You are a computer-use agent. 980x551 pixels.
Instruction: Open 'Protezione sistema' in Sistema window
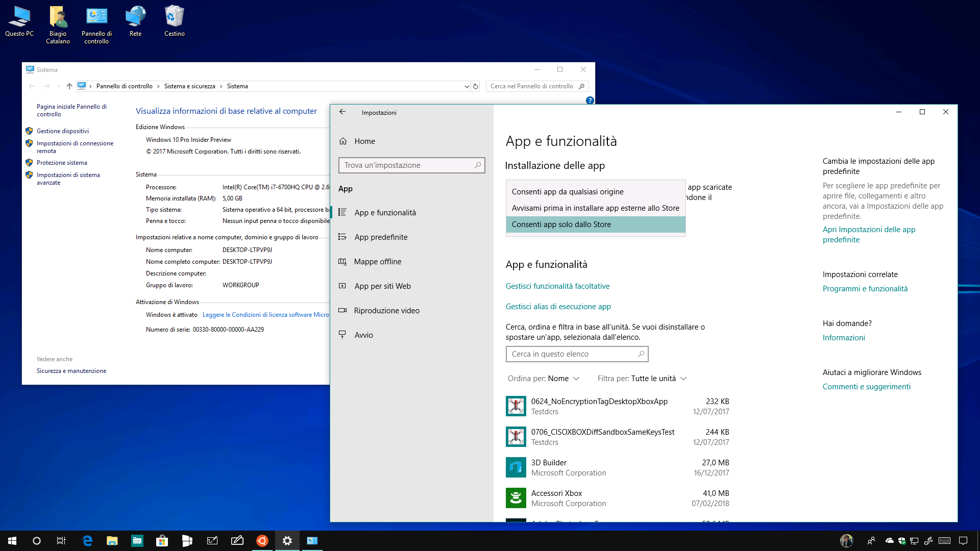[x=62, y=163]
